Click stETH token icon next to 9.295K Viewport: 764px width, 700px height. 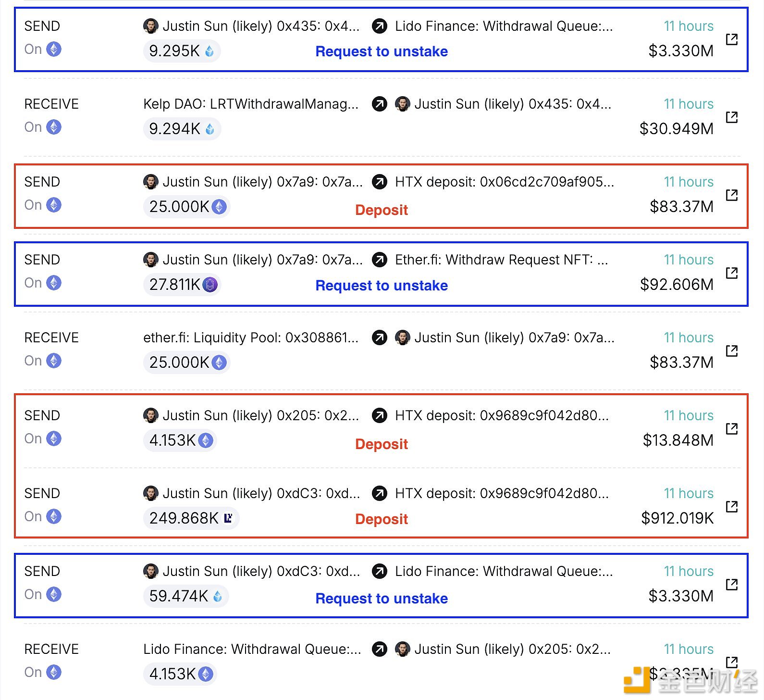[x=209, y=51]
